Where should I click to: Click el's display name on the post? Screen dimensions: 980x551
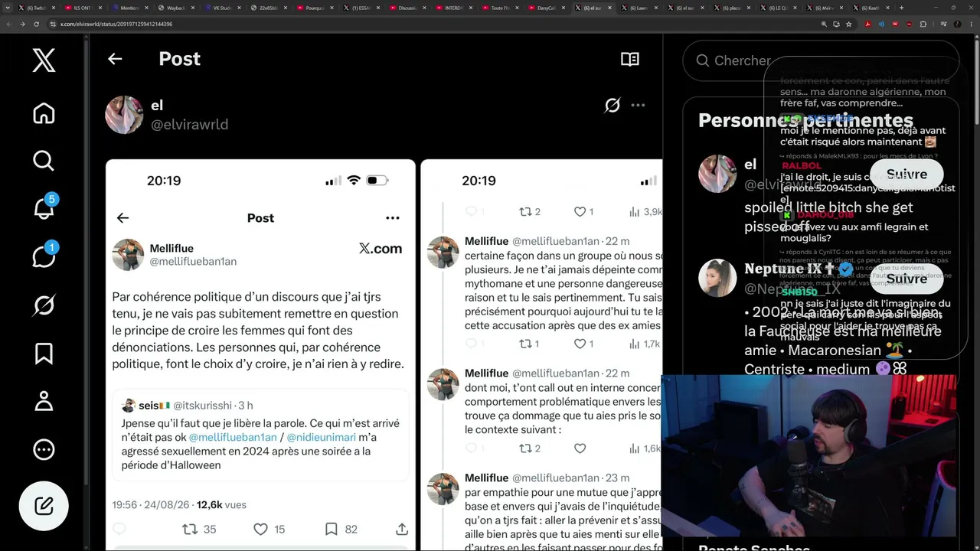[157, 106]
